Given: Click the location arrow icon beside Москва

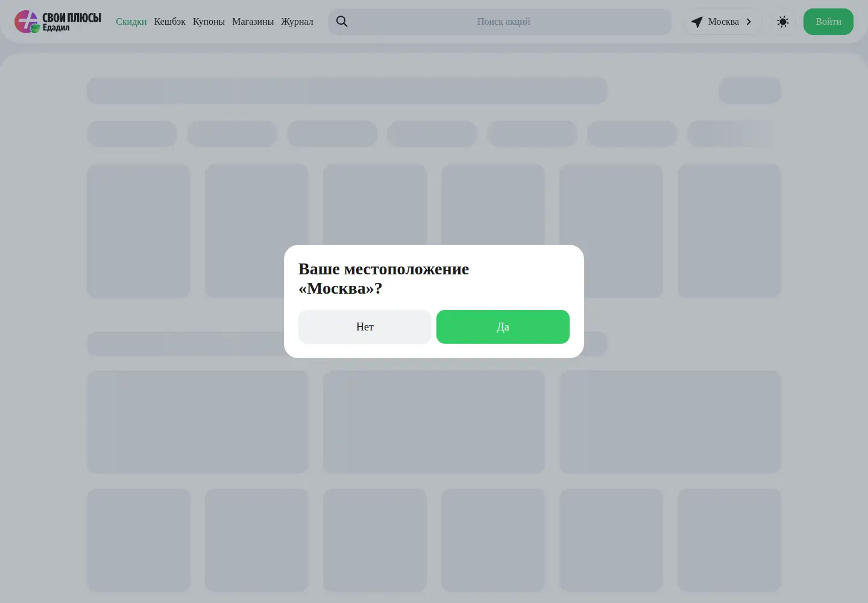Looking at the screenshot, I should coord(697,22).
